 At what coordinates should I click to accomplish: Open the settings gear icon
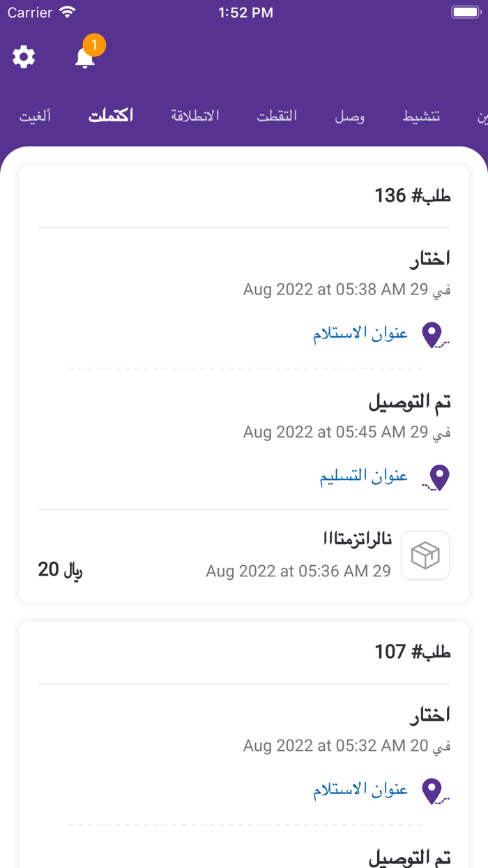(23, 57)
